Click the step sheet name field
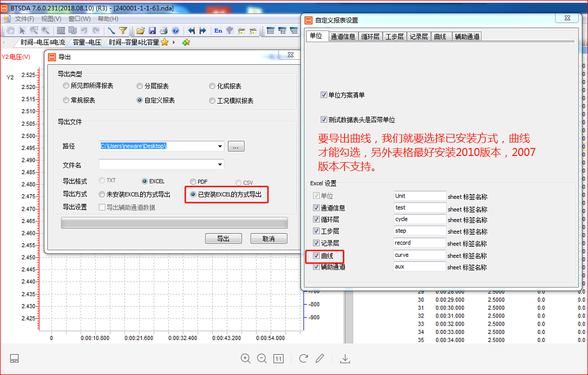 (x=420, y=231)
